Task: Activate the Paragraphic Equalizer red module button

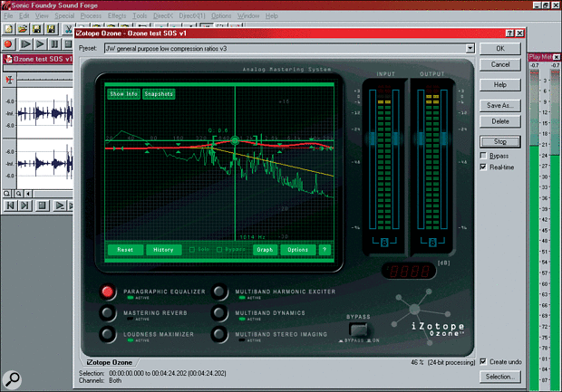Action: click(x=108, y=292)
